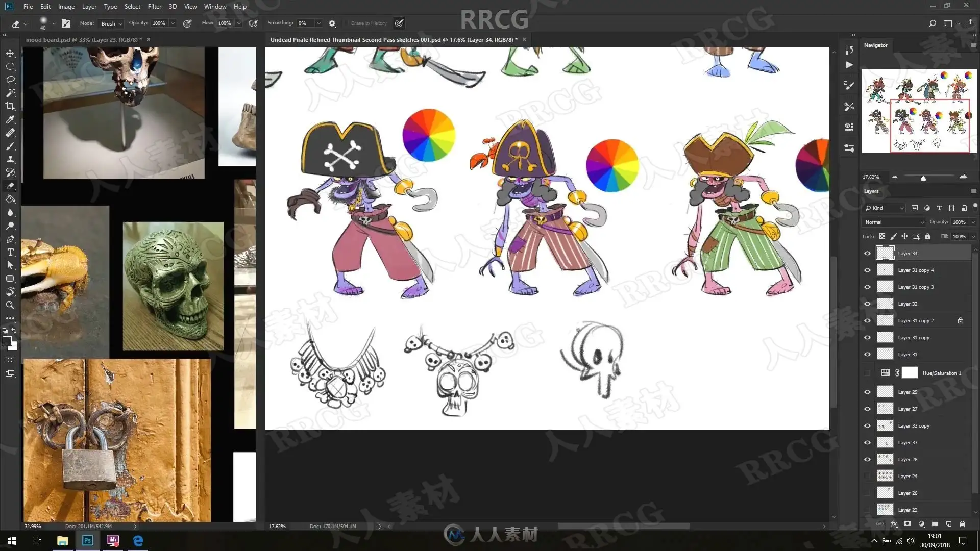Select the Paint Bucket tool

(x=10, y=199)
